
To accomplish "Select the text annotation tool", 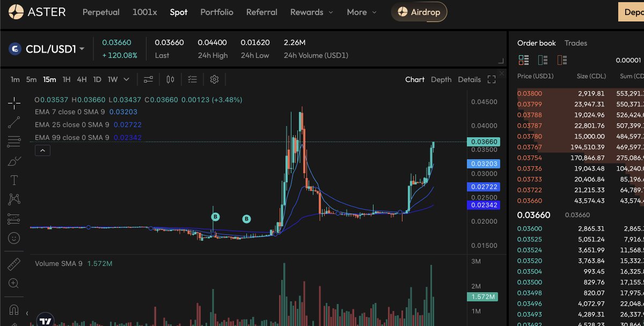I will 14,180.
